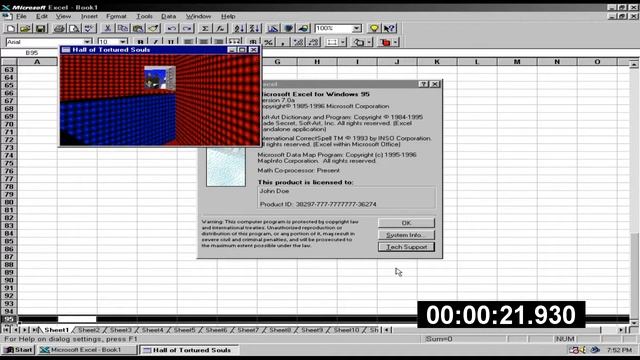Paste using the clipboard icon
This screenshot has height=360, width=640.
[x=138, y=28]
